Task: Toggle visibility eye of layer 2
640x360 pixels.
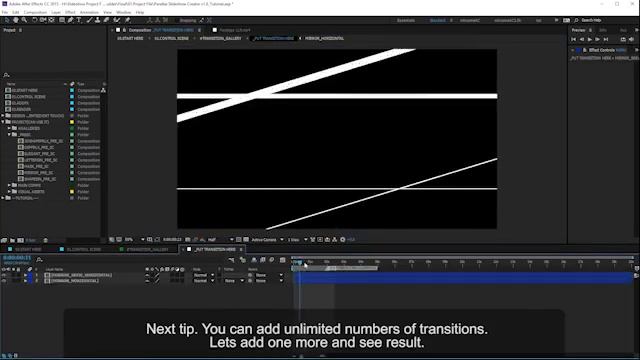Action: 4,281
